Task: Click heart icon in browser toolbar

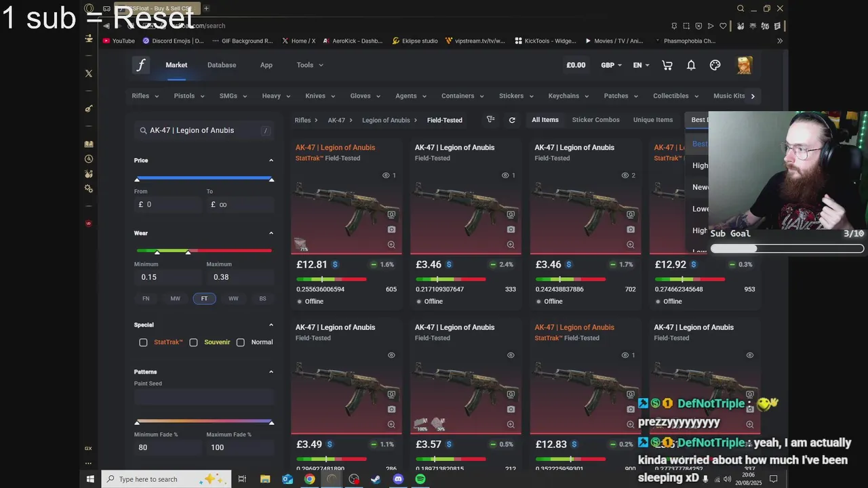Action: (723, 26)
